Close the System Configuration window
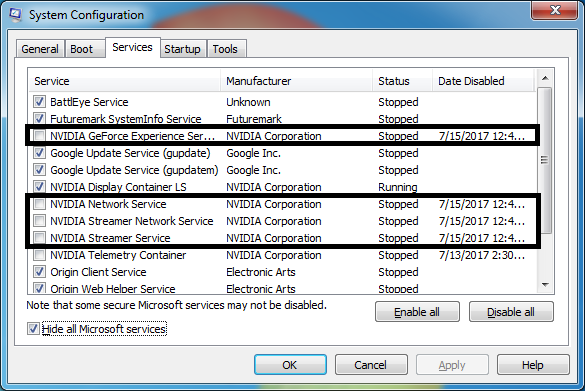 tap(555, 10)
